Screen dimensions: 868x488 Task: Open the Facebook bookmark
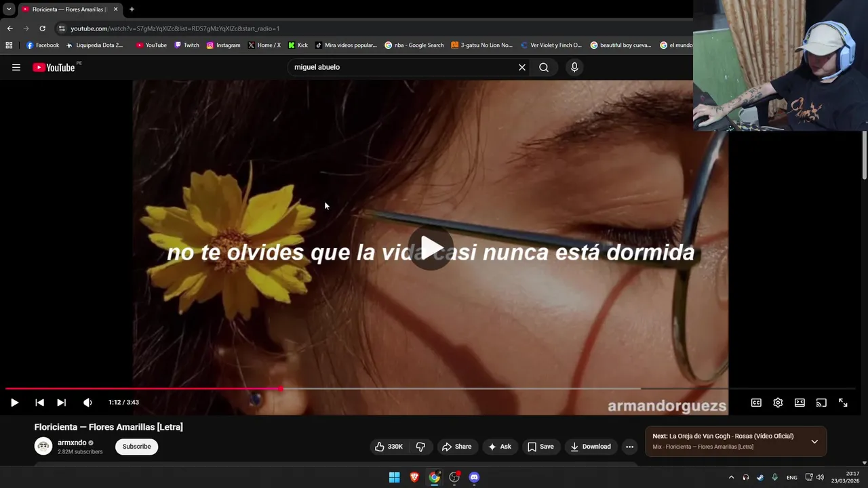[43, 45]
